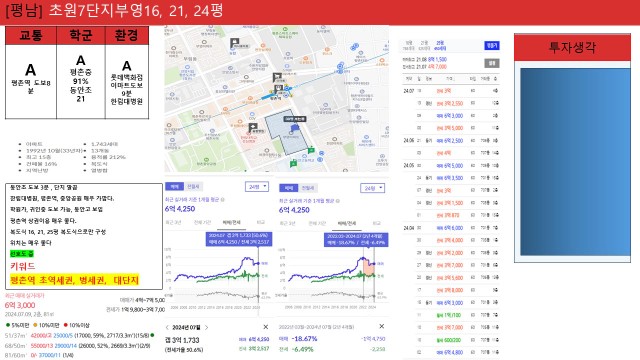Click the 투자생각 red header

572,48
